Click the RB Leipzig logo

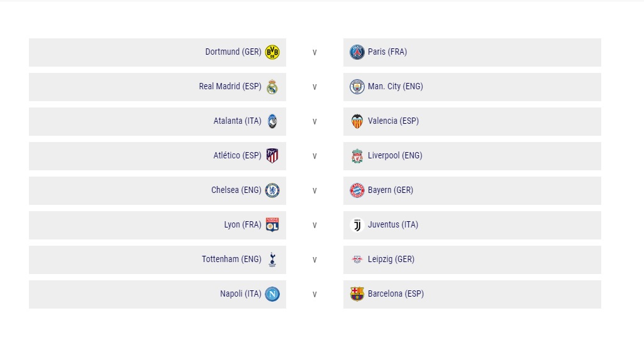click(x=357, y=259)
